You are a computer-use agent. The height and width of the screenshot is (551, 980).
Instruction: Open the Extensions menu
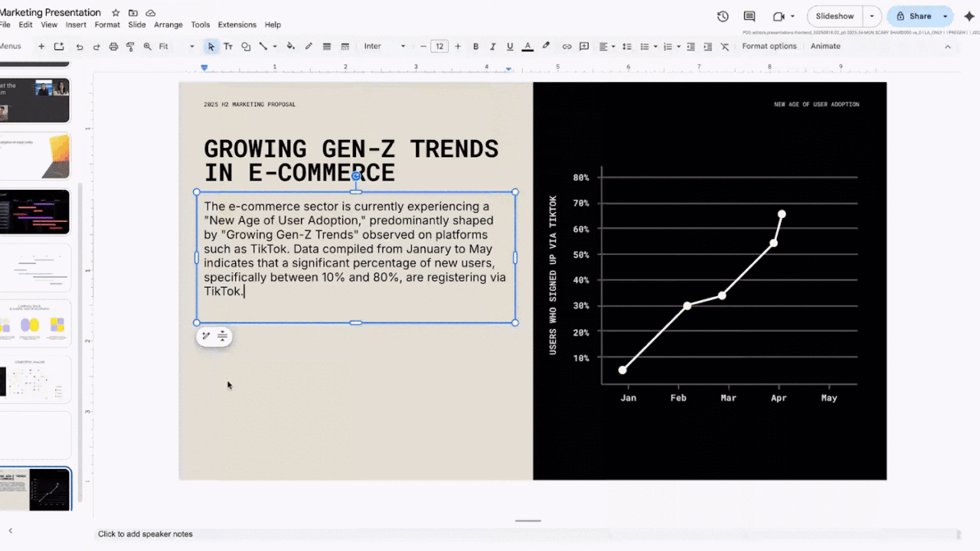(x=237, y=24)
